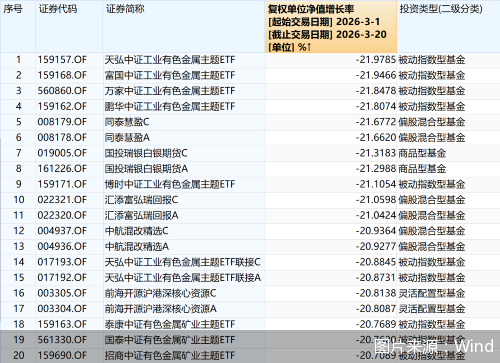Select code cell 008179.OF
Image resolution: width=500 pixels, height=363 pixels.
(62, 122)
